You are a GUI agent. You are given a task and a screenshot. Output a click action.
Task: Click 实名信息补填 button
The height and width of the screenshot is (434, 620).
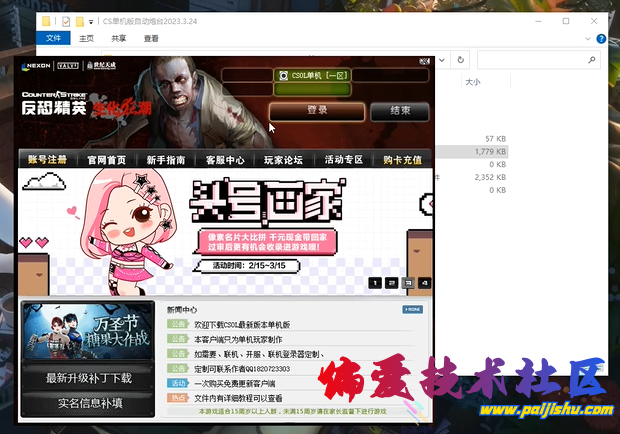(90, 403)
